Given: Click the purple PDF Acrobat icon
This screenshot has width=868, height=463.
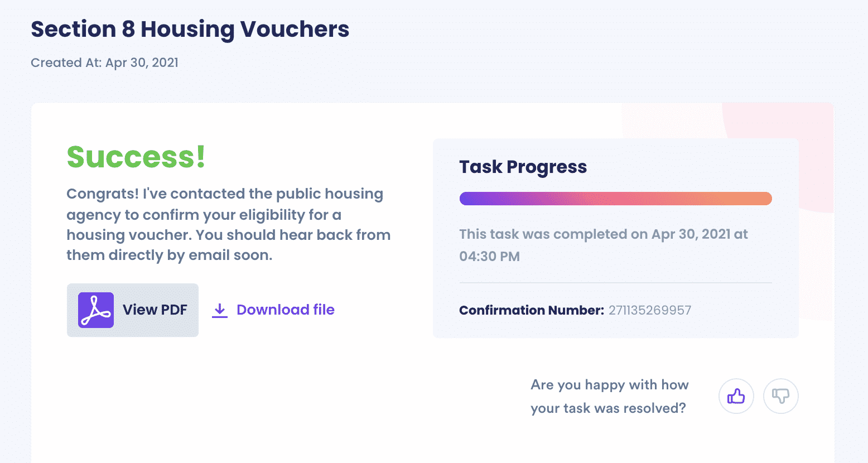Looking at the screenshot, I should pos(96,310).
